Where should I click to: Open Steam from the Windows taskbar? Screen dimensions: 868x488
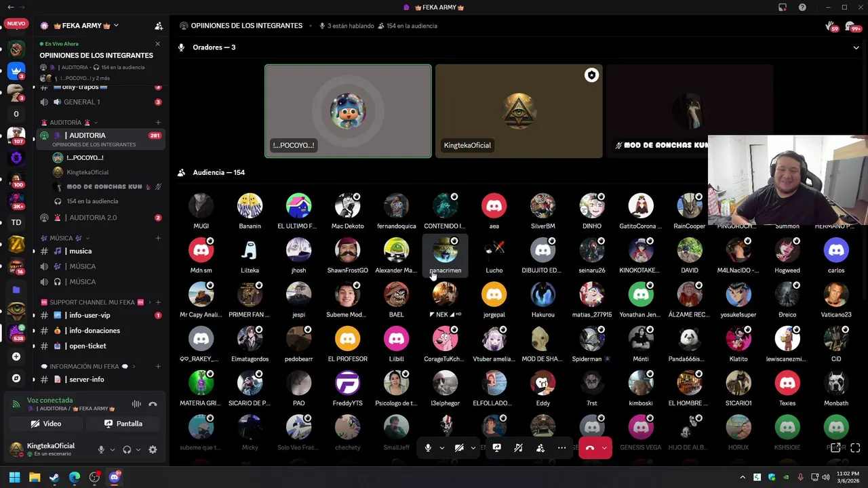pos(54,477)
